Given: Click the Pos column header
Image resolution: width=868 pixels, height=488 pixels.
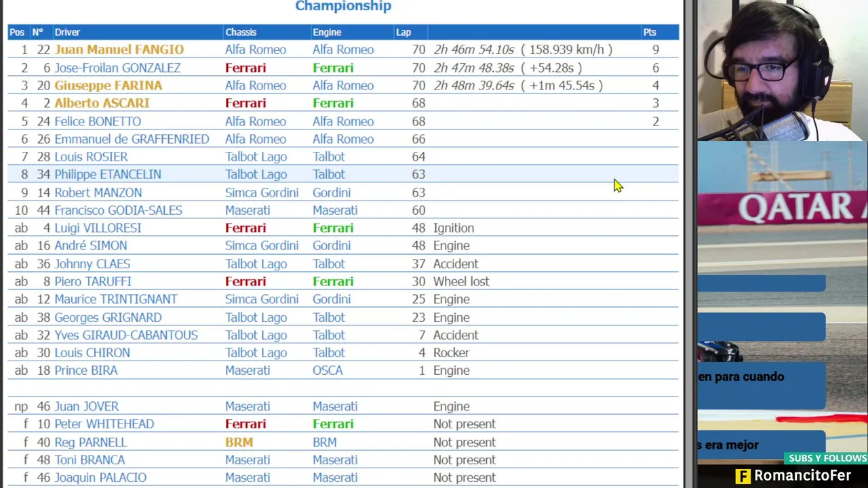Looking at the screenshot, I should pos(17,32).
